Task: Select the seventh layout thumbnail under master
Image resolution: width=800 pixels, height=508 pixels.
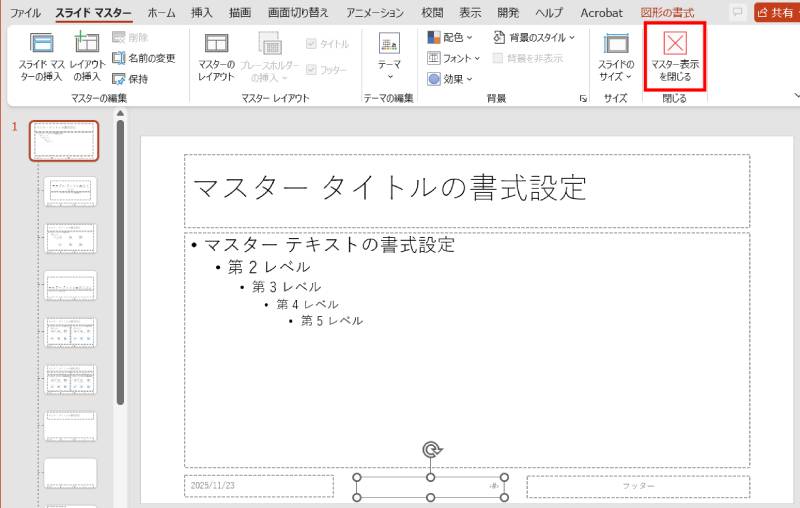Action: [x=70, y=473]
